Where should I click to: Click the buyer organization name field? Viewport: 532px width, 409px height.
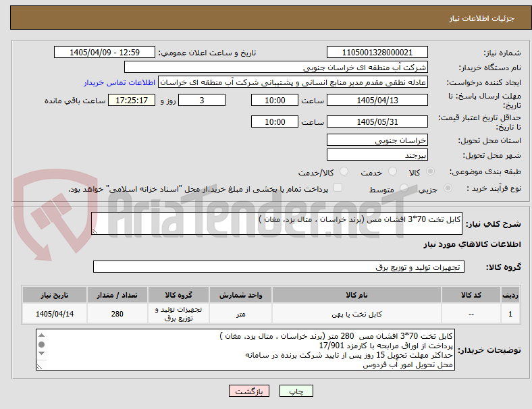pos(276,67)
